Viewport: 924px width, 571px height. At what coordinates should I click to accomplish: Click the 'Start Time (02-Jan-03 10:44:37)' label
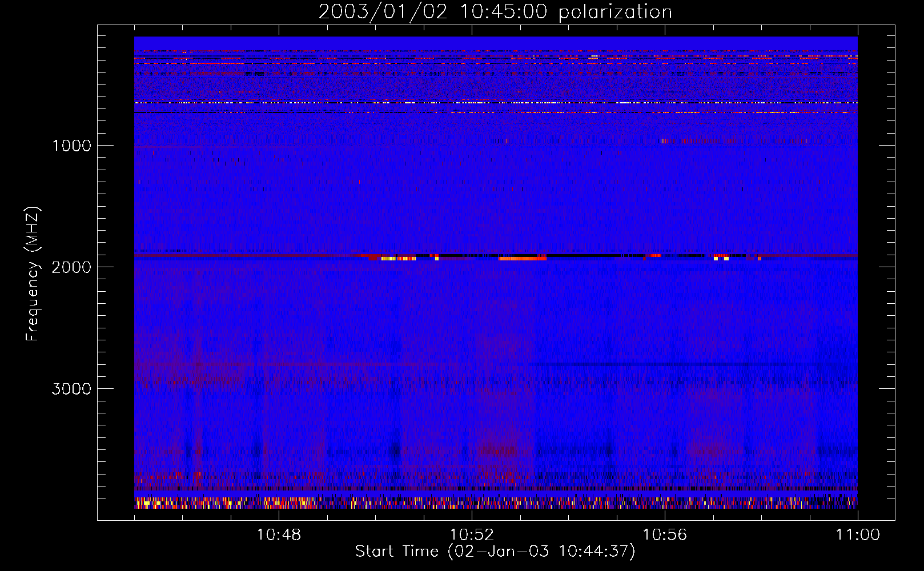pos(495,552)
